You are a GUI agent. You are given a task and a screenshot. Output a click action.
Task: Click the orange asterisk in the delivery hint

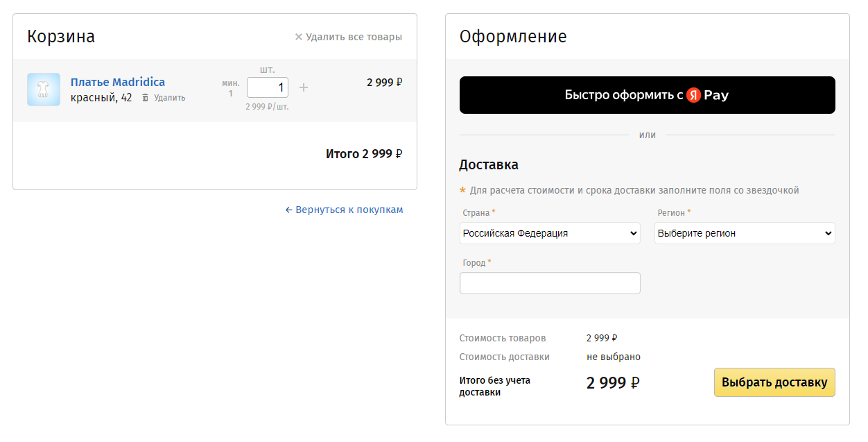(462, 190)
